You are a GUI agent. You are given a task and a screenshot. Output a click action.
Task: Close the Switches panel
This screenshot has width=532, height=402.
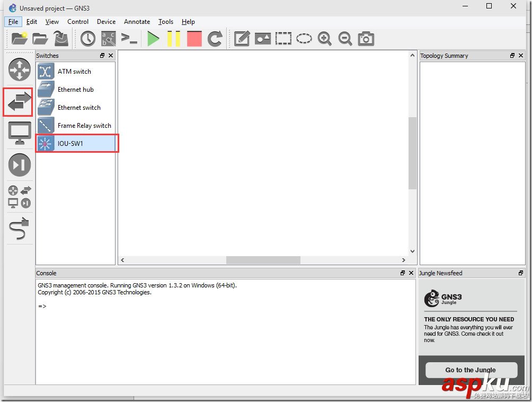(111, 55)
